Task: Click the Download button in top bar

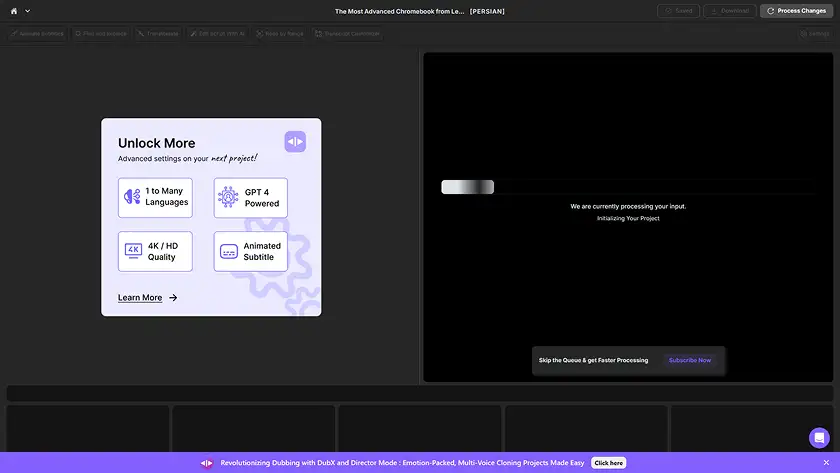Action: click(x=730, y=11)
